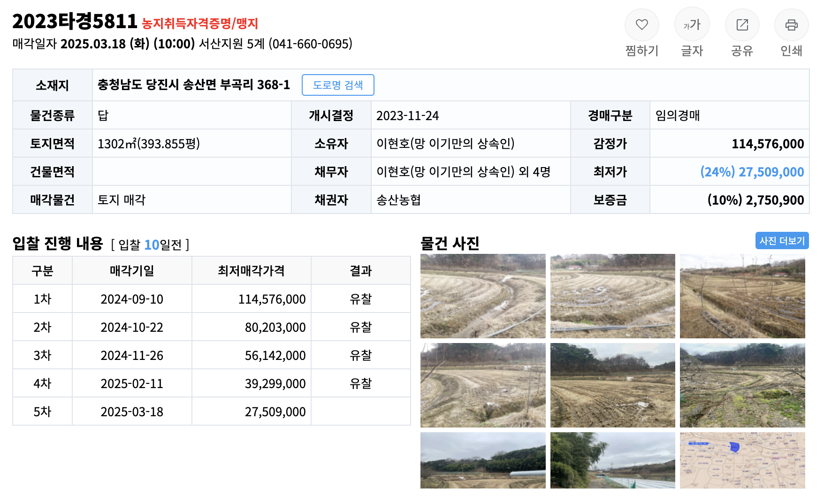This screenshot has height=504, width=824.
Task: Click the appraisal value 114,576,000 in the 감정가 row
Action: click(768, 144)
